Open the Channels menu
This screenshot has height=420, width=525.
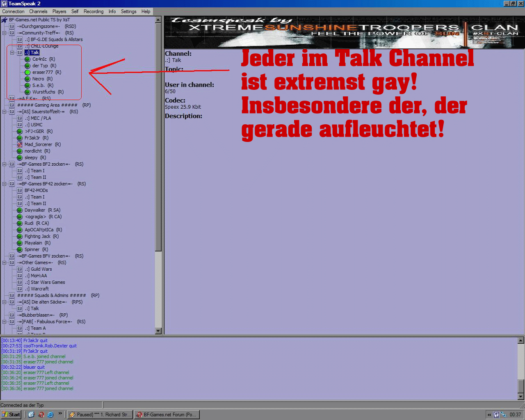[x=38, y=11]
